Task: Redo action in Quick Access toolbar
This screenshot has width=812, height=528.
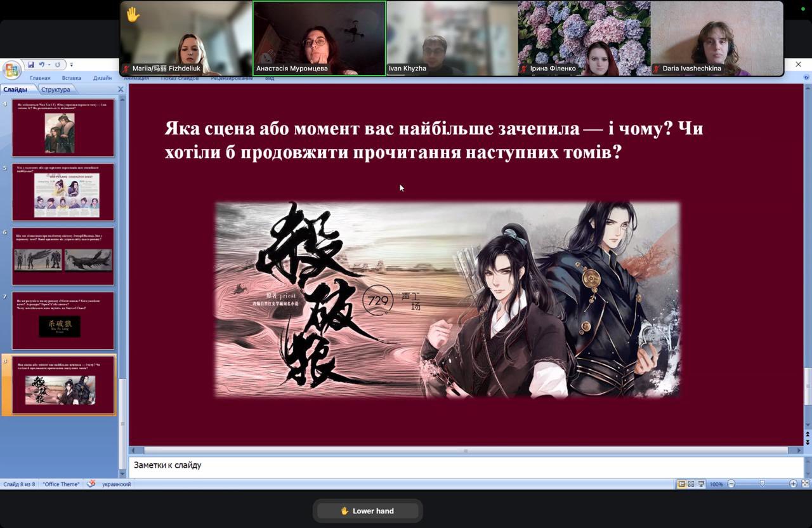Action: point(57,65)
